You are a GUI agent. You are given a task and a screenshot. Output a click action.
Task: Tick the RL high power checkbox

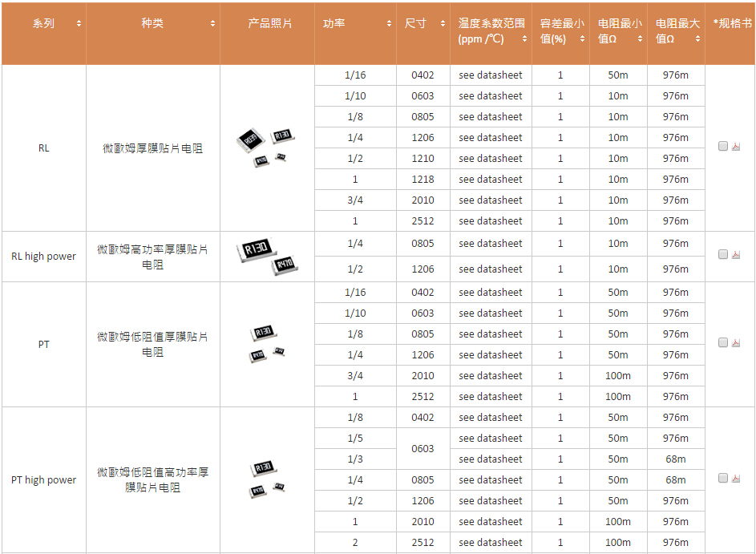(723, 254)
